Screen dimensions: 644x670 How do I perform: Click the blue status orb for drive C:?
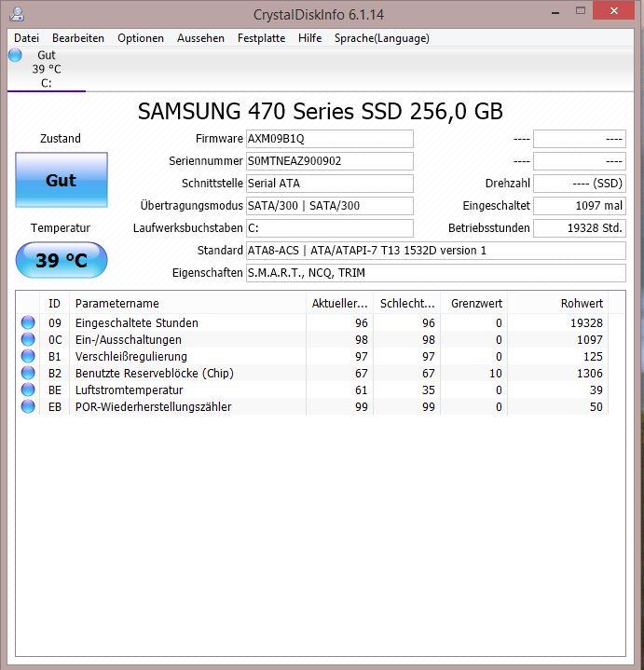click(16, 55)
